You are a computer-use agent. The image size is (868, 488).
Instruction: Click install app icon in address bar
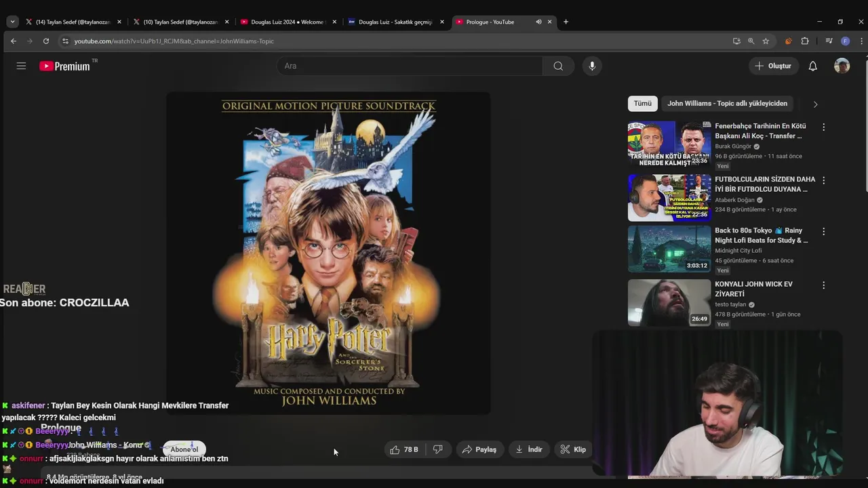point(736,41)
